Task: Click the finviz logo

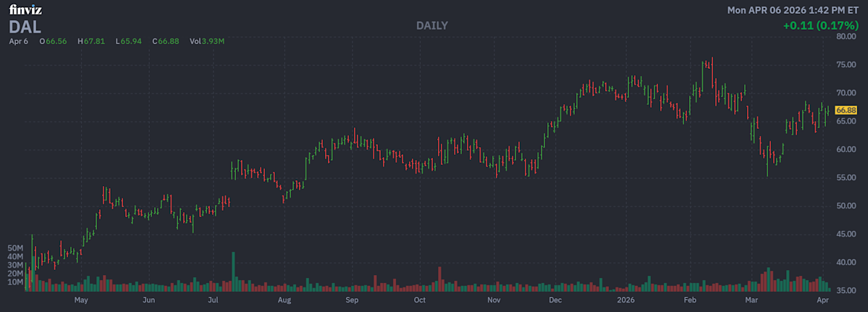Action: click(x=24, y=10)
